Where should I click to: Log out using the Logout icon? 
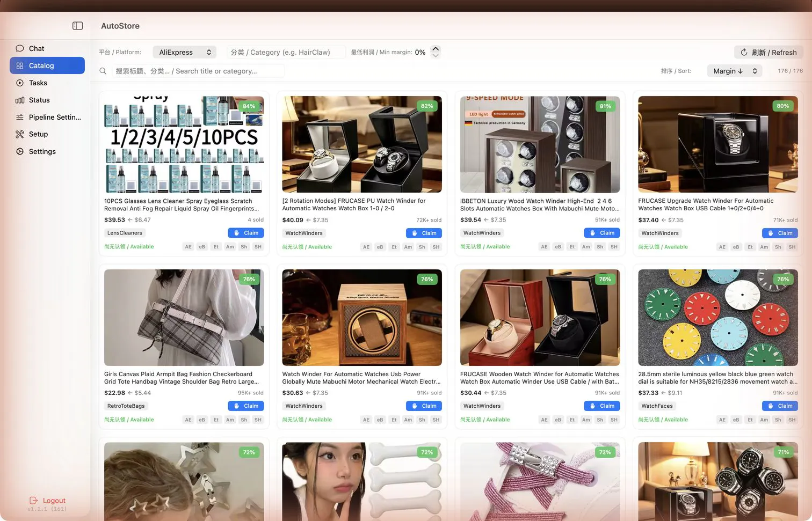click(x=33, y=501)
